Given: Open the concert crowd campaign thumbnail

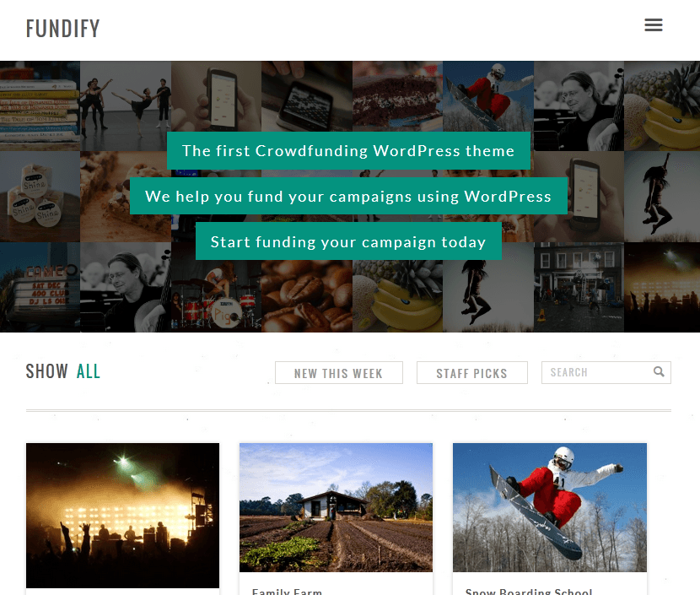Looking at the screenshot, I should (123, 516).
